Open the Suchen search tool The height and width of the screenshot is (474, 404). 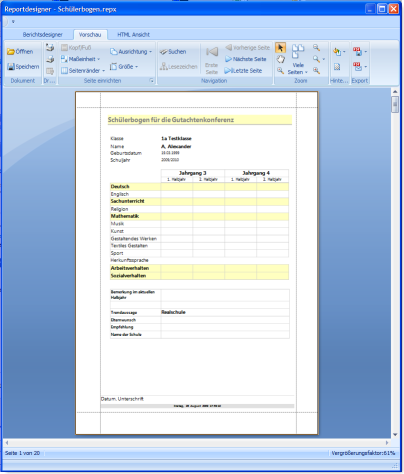pyautogui.click(x=173, y=52)
